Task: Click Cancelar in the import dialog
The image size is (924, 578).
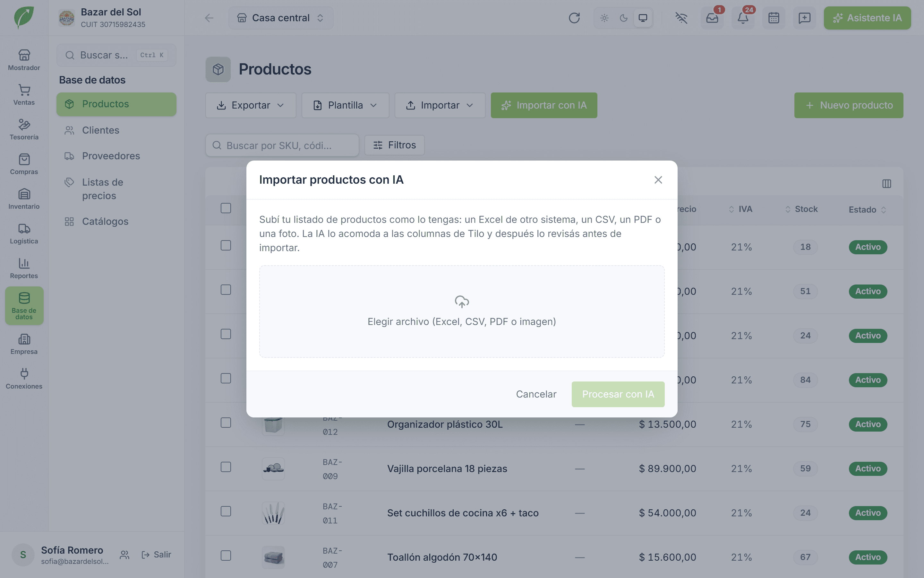Action: click(536, 394)
